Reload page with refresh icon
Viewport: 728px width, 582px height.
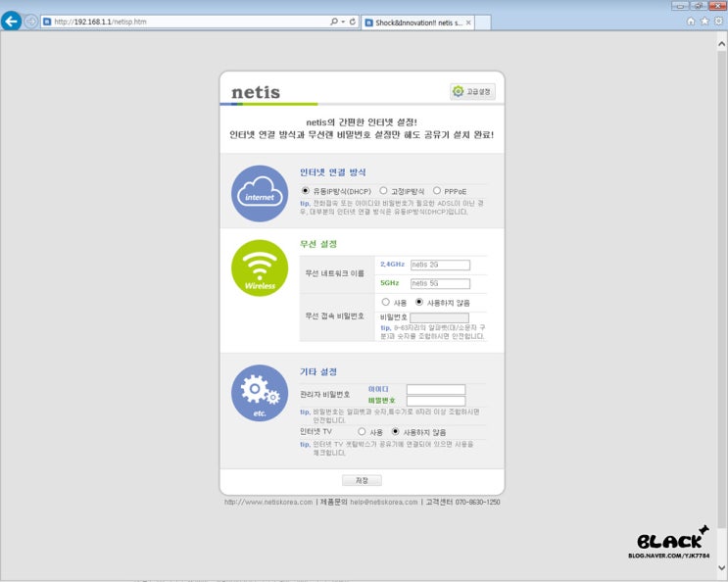click(x=353, y=22)
